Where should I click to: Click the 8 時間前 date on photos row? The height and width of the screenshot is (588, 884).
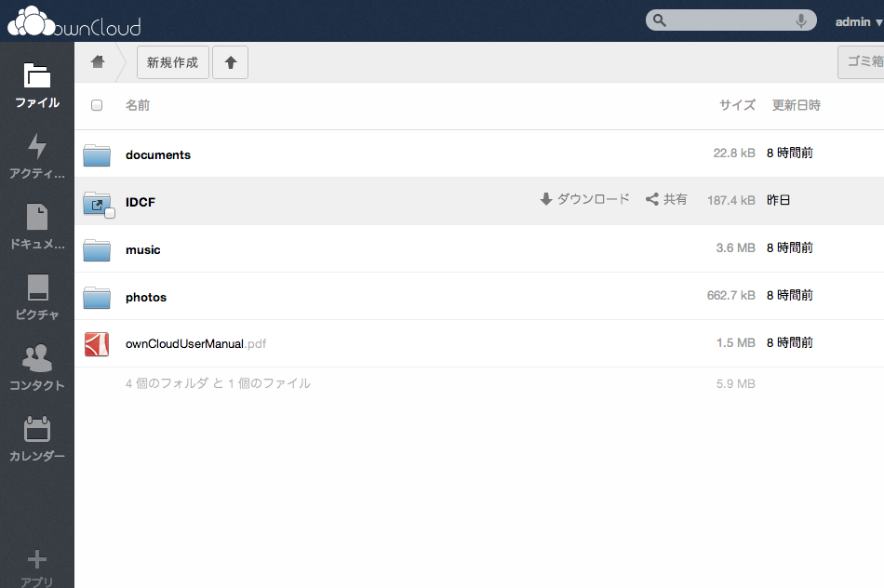point(790,295)
